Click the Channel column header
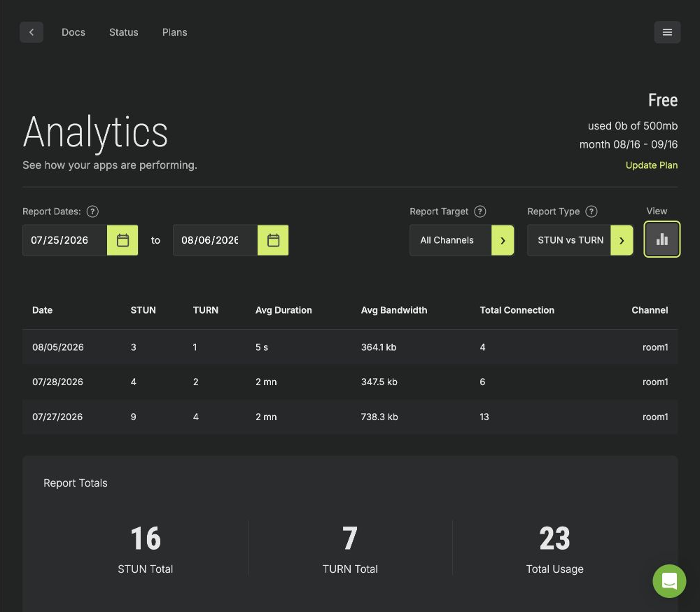Viewport: 700px width, 612px height. (650, 310)
